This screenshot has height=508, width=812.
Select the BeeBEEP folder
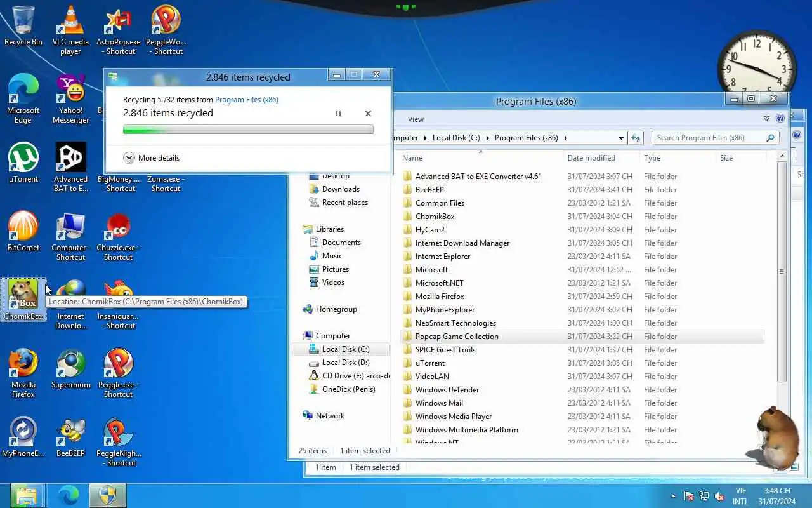pos(582,190)
